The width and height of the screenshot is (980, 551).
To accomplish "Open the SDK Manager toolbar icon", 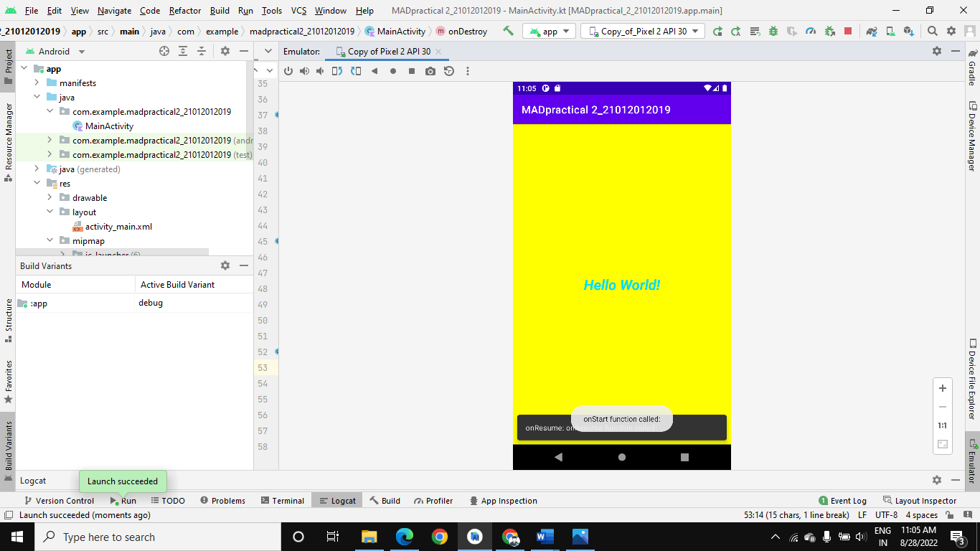I will [x=909, y=31].
